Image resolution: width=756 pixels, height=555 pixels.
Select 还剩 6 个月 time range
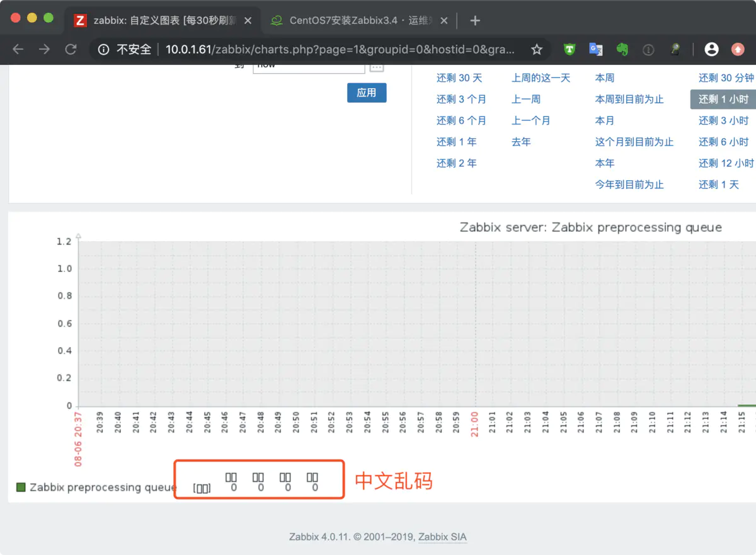click(x=461, y=121)
